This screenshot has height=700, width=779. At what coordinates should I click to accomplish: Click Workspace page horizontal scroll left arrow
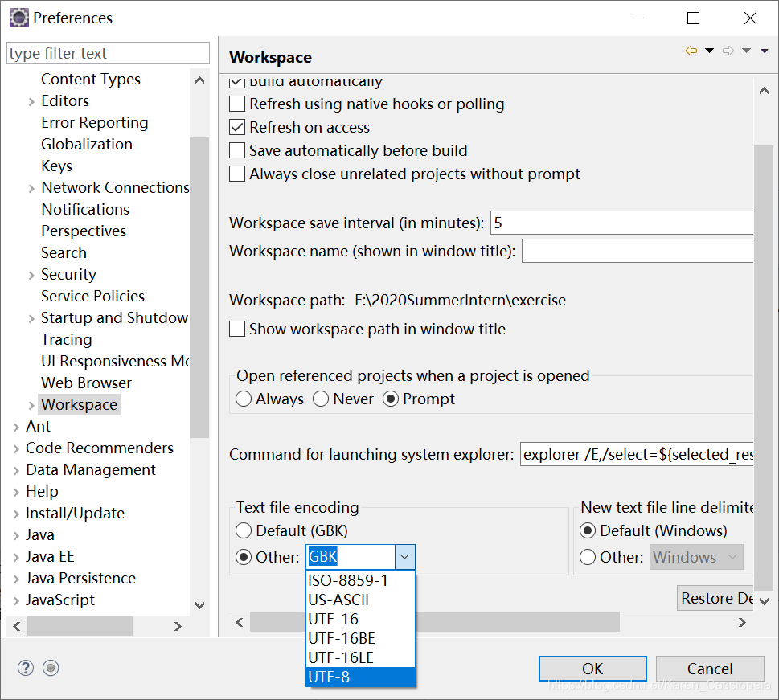(x=240, y=622)
